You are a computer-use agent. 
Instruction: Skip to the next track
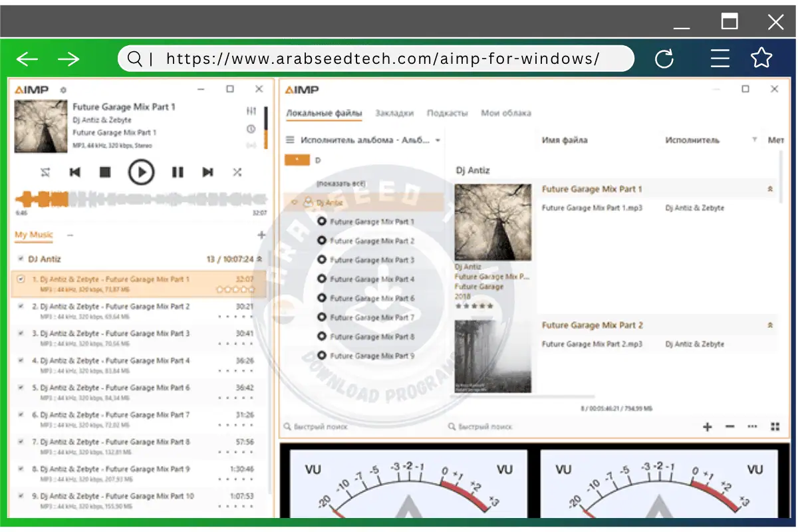coord(207,172)
